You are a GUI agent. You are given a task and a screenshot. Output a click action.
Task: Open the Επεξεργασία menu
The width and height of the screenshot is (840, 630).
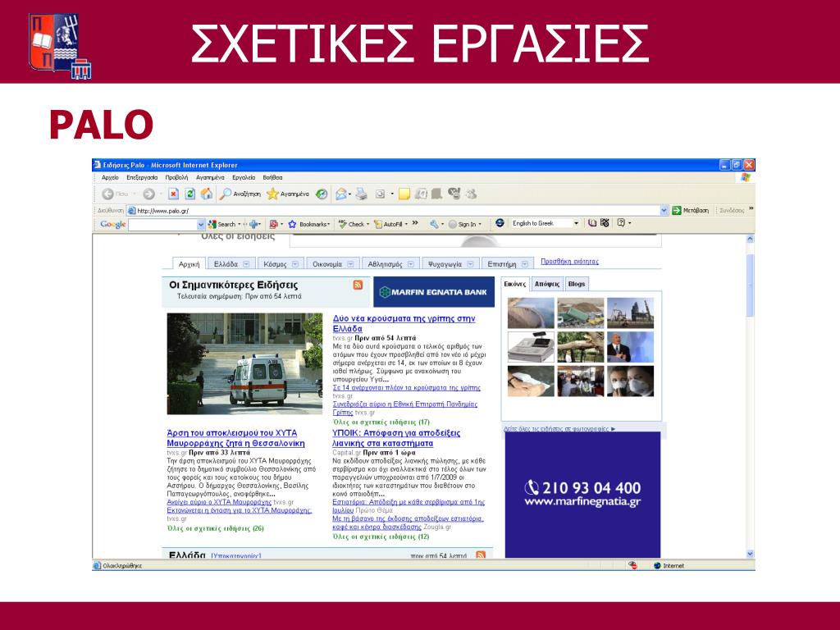coord(142,177)
